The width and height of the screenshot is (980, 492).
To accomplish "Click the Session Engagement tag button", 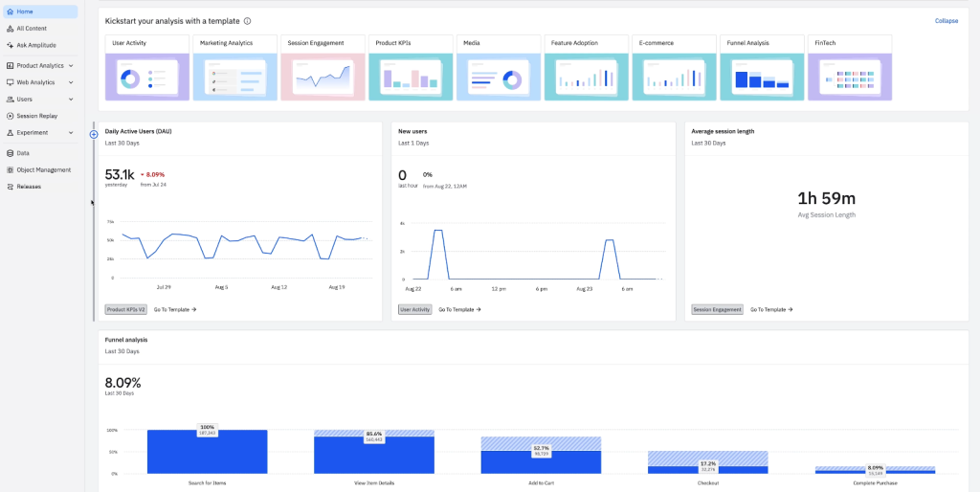I will 717,310.
